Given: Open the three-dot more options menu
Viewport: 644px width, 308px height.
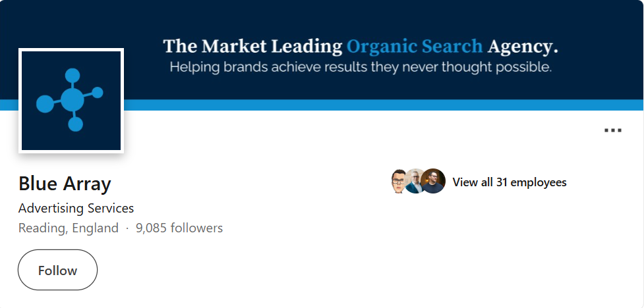Looking at the screenshot, I should pyautogui.click(x=612, y=130).
